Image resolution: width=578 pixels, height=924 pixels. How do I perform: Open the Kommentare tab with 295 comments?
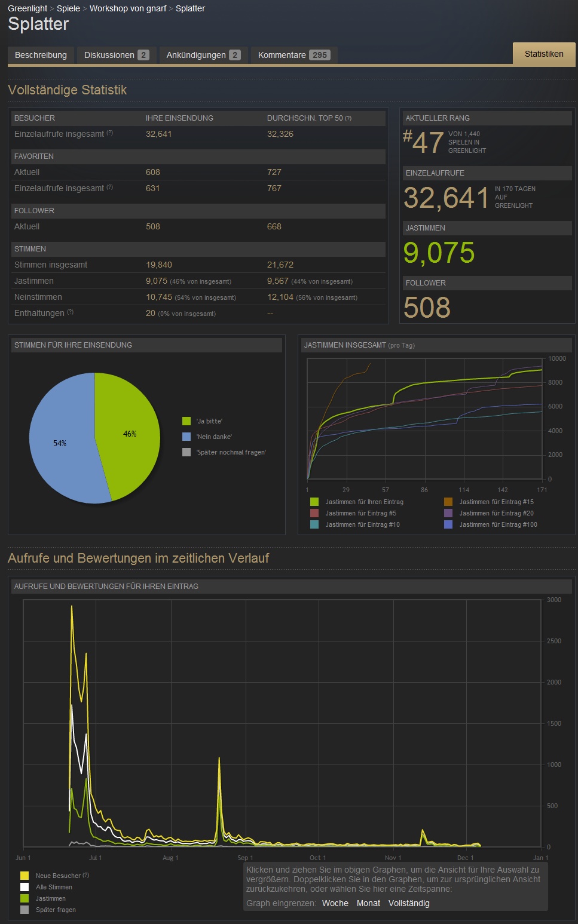tap(293, 55)
